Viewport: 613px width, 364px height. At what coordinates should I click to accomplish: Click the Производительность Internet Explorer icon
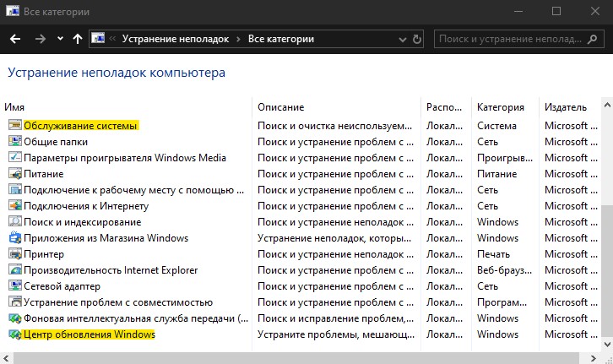click(15, 269)
